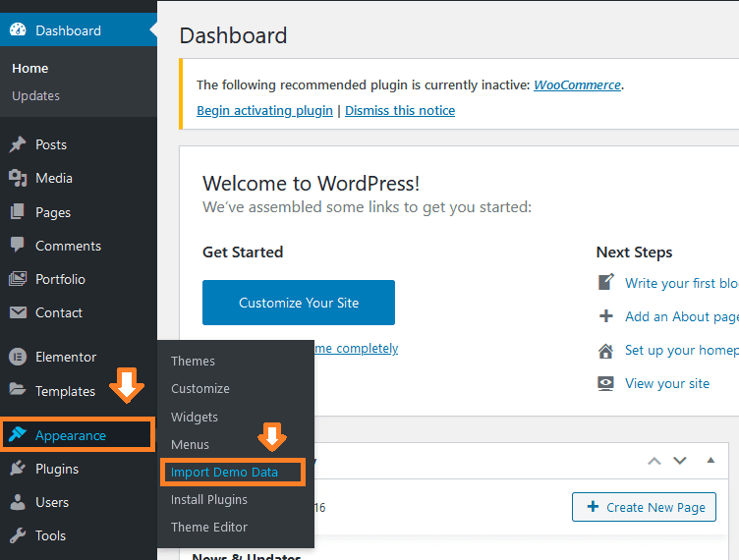The width and height of the screenshot is (739, 560).
Task: Choose Widgets in Appearance submenu
Action: [195, 417]
